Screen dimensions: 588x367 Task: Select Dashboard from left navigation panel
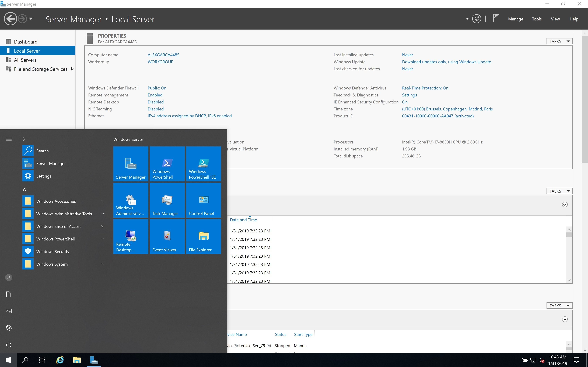click(x=25, y=41)
